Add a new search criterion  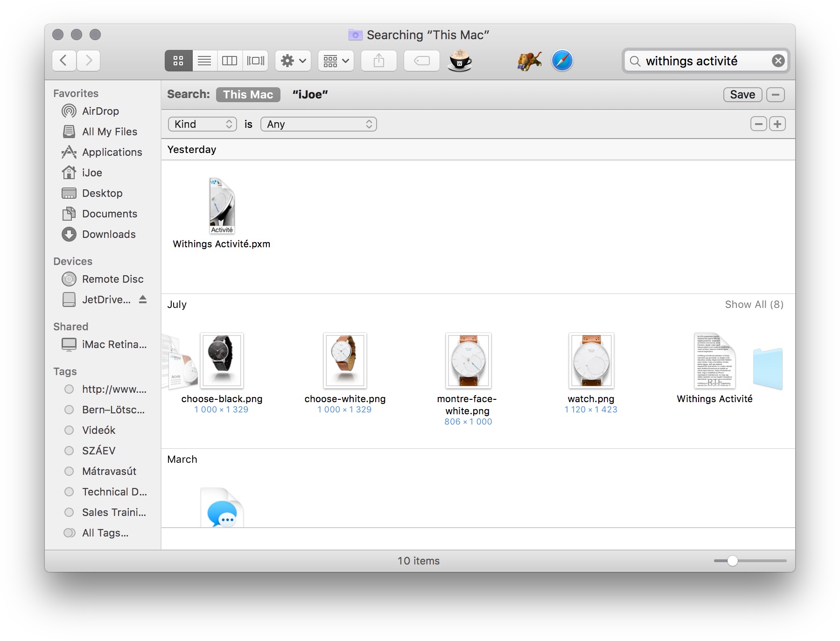pos(777,124)
